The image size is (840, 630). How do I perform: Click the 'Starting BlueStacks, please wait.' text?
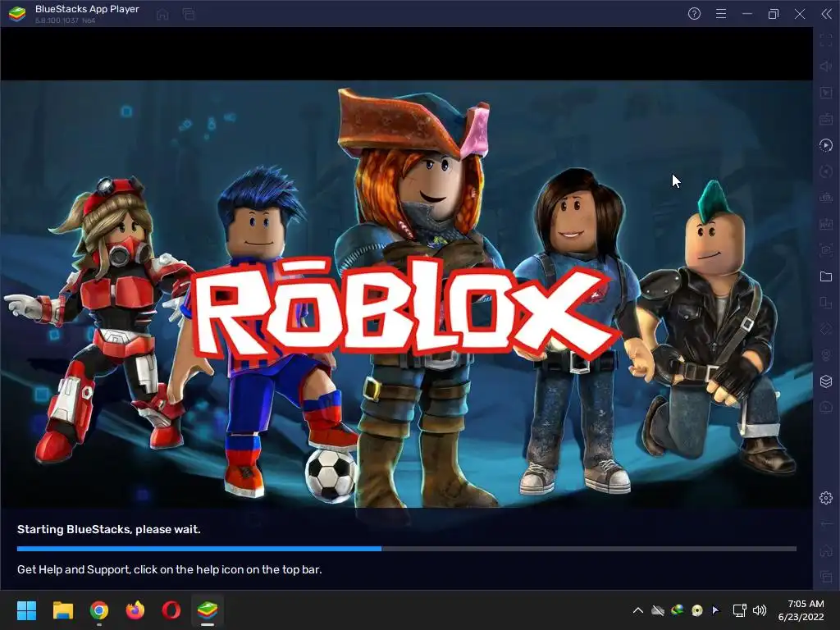click(x=109, y=529)
